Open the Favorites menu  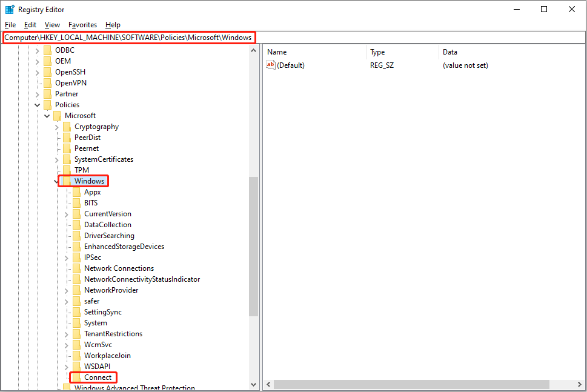coord(82,25)
